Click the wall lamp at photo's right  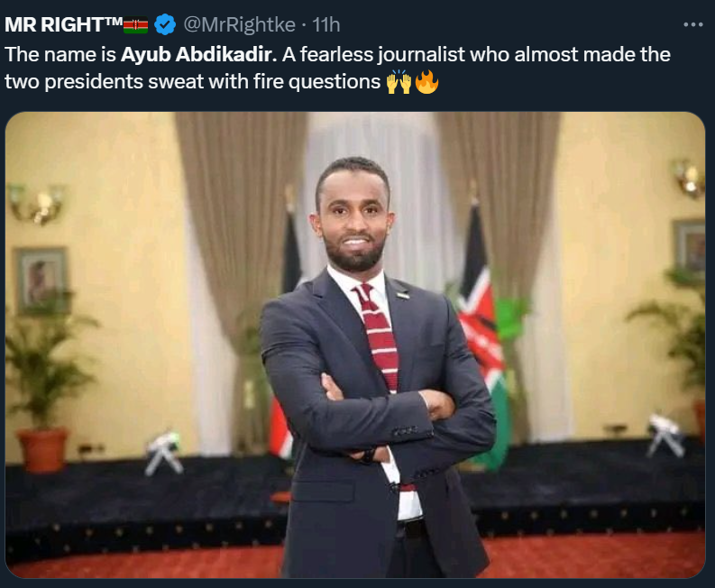tap(689, 178)
